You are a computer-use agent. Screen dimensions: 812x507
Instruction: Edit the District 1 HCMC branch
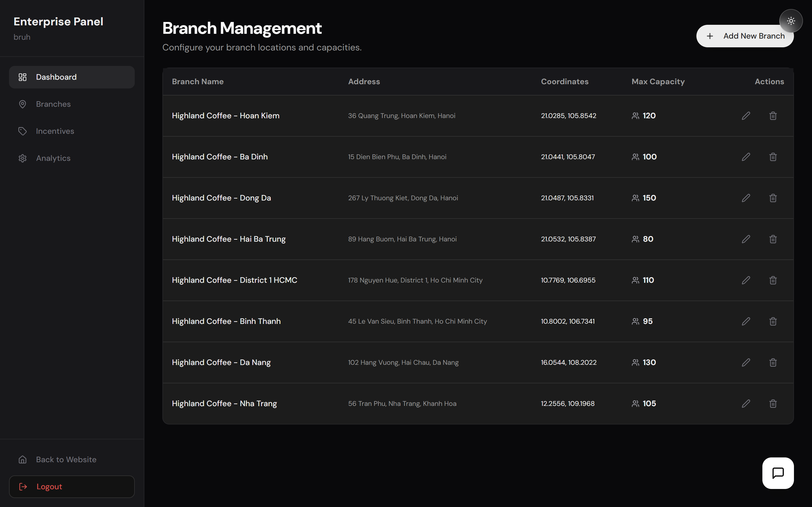point(745,280)
